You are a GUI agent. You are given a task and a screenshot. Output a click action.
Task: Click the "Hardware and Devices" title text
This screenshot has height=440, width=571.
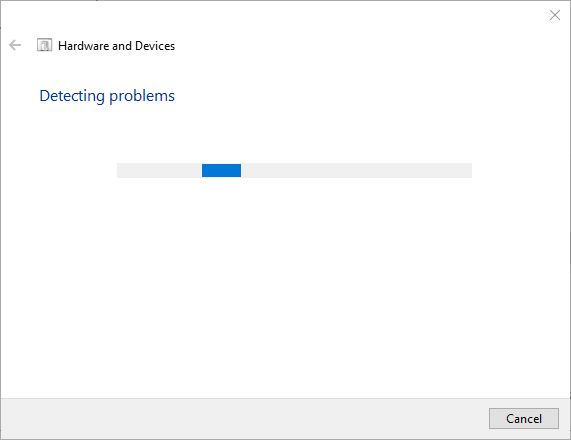(117, 46)
